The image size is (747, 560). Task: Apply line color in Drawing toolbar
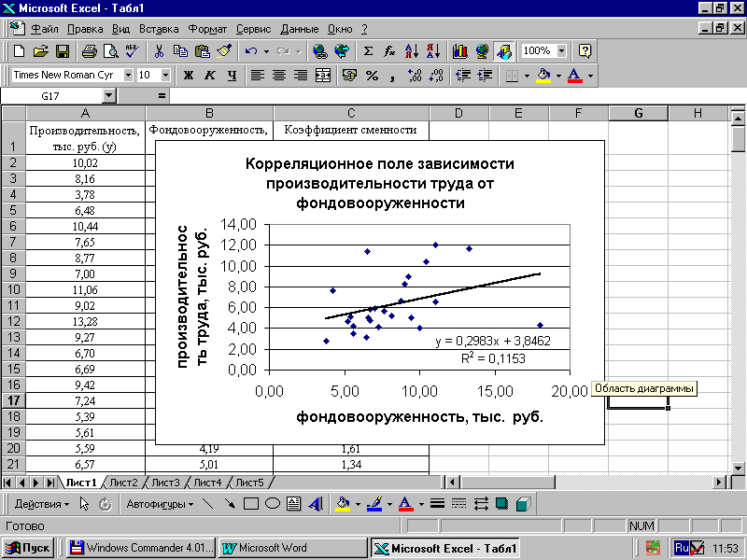(x=374, y=504)
